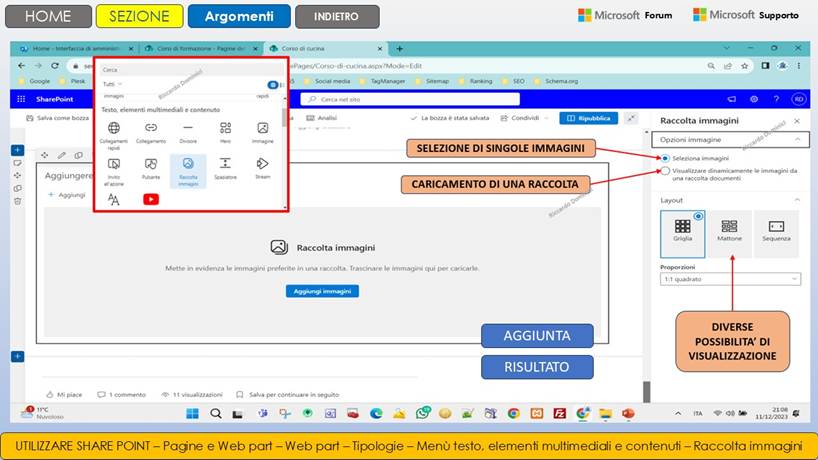Image resolution: width=818 pixels, height=460 pixels.
Task: Open the Condividi dropdown arrow
Action: coord(546,118)
